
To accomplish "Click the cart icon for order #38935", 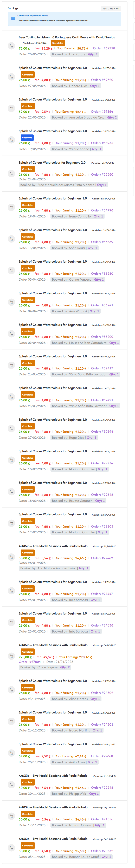I will 11,140.
